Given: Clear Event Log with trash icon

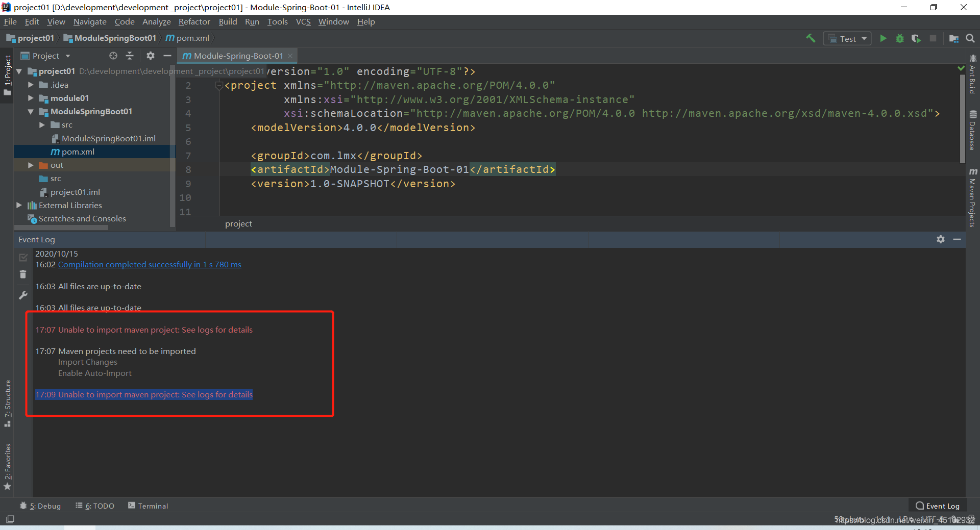Looking at the screenshot, I should 23,274.
